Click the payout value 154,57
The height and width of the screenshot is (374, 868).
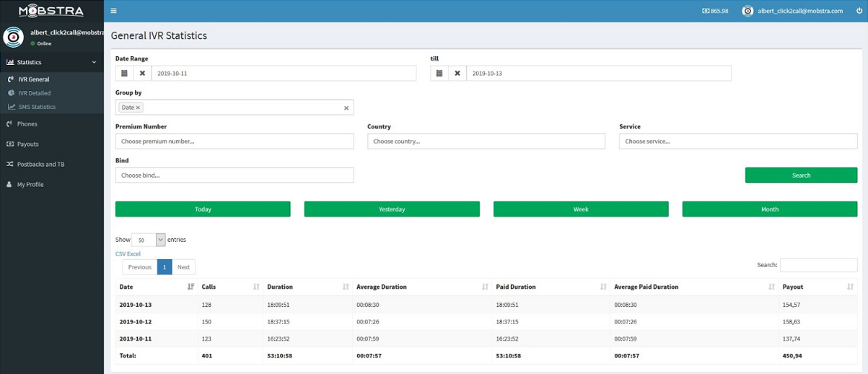pos(792,305)
